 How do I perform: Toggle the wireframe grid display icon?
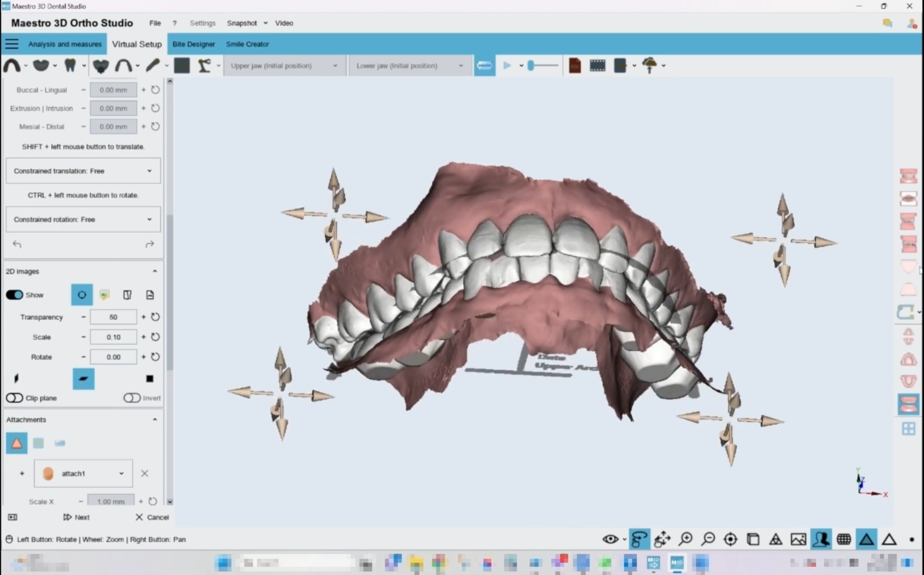[843, 539]
